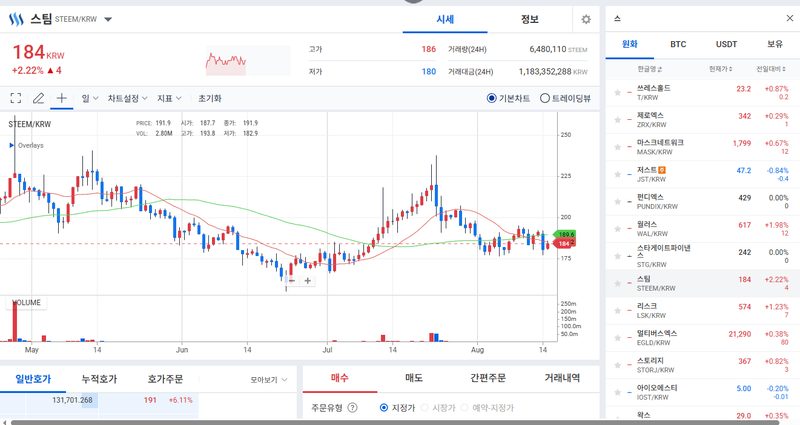Screen dimensions: 800x425
Task: Switch to 정보 tab
Action: (530, 19)
